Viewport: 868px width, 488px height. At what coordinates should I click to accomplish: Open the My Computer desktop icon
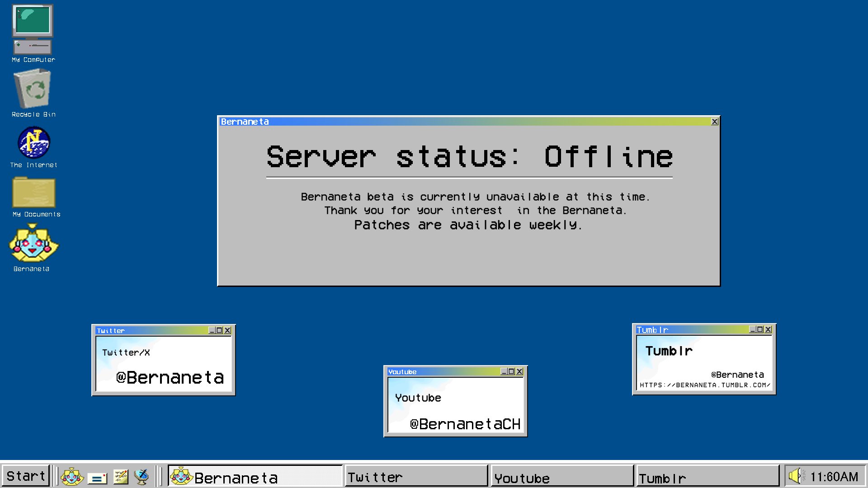(33, 34)
